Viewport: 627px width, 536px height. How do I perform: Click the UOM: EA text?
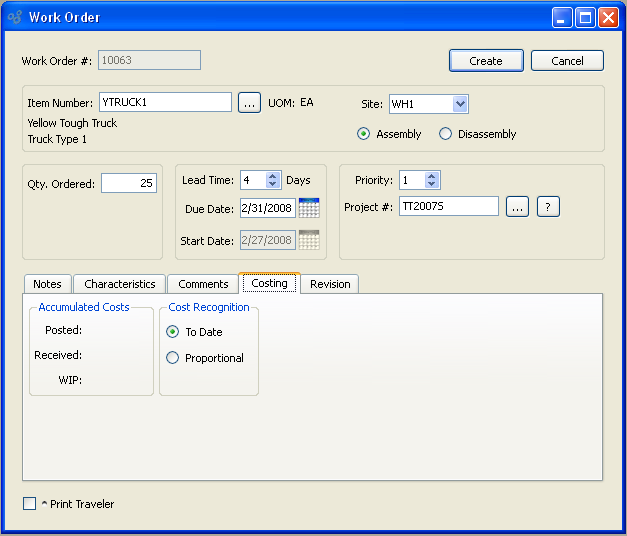coord(291,103)
